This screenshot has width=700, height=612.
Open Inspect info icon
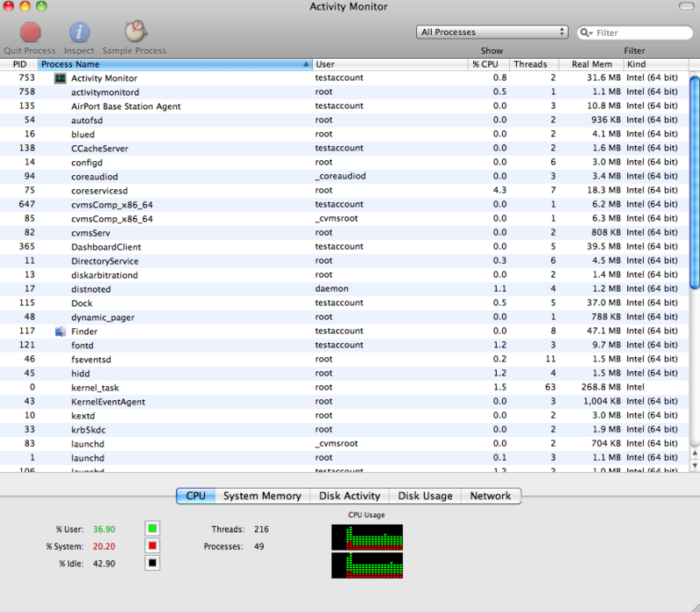point(80,32)
